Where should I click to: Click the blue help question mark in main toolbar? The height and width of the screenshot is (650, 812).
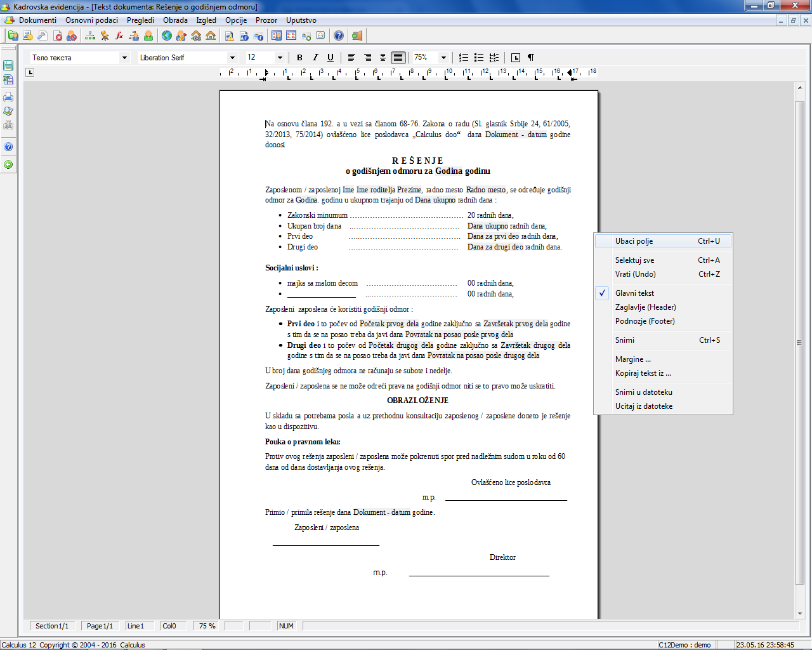coord(339,36)
